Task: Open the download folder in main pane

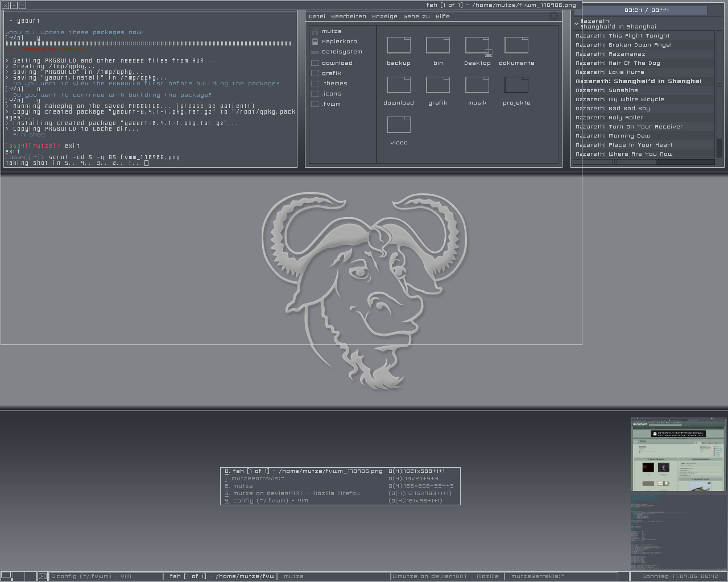Action: point(399,85)
